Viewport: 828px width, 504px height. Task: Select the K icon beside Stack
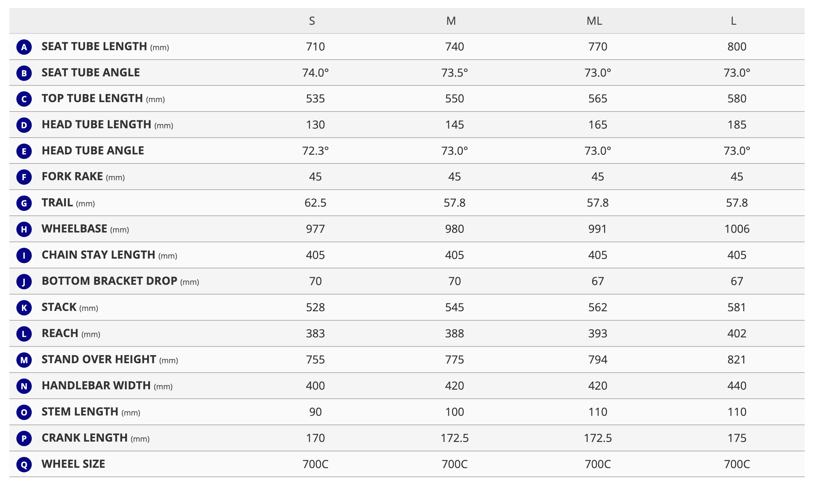pyautogui.click(x=24, y=308)
